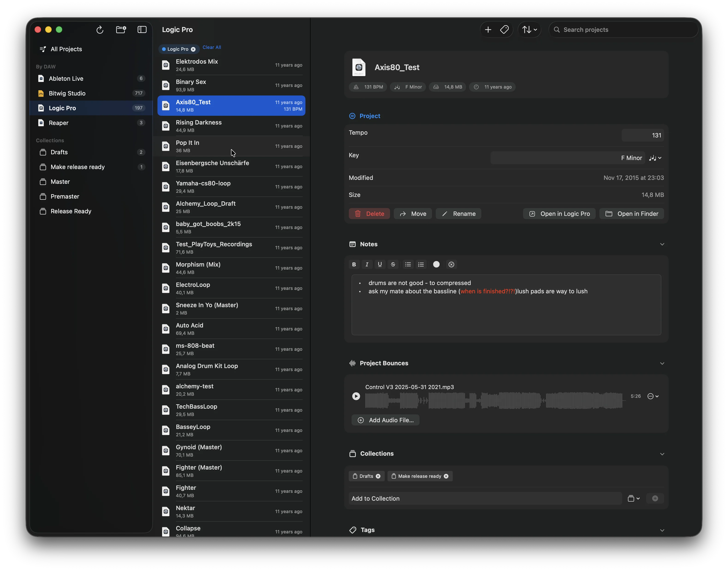Remove the Logic Pro filter chip
728x571 pixels.
193,49
